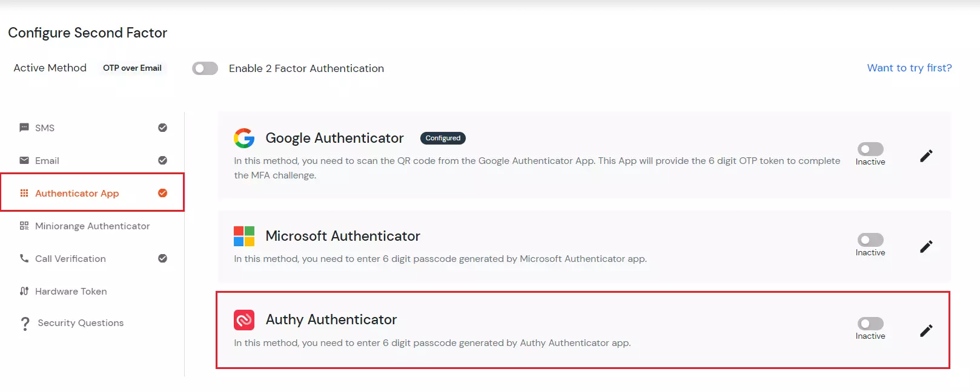Enable 2 Factor Authentication toggle
Viewport: 980px width, 392px height.
pos(205,68)
